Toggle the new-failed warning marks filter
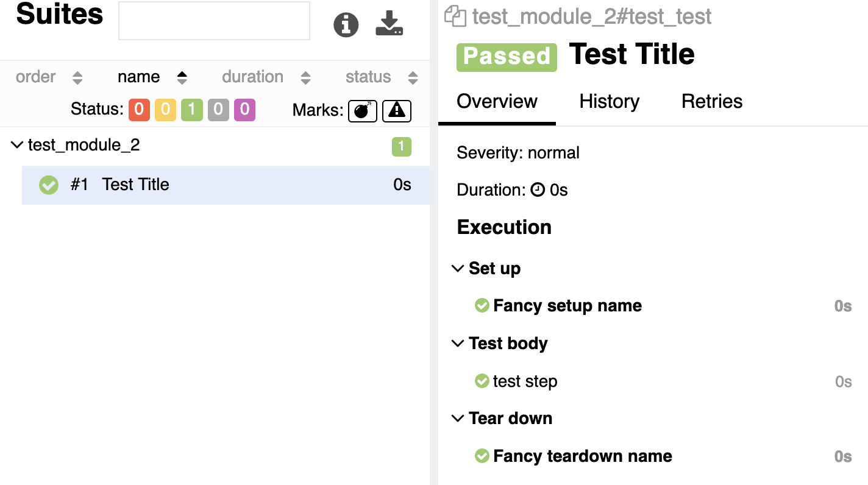868x485 pixels. tap(397, 110)
